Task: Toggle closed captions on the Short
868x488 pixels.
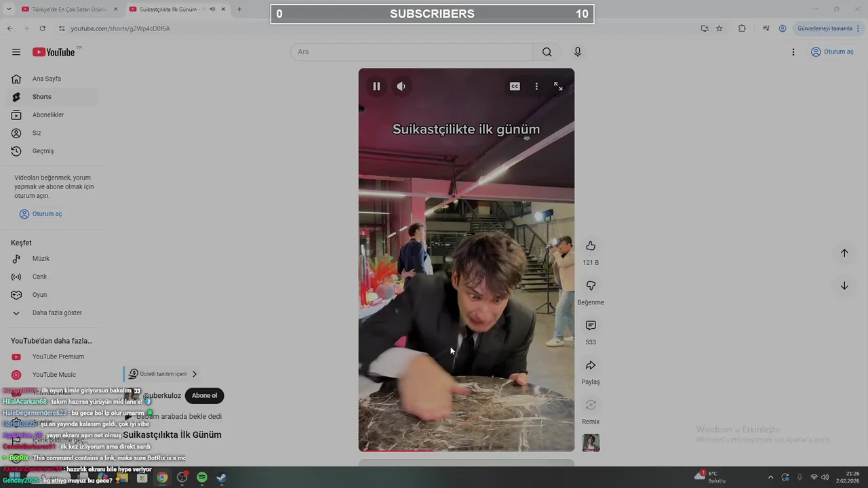Action: [x=515, y=86]
